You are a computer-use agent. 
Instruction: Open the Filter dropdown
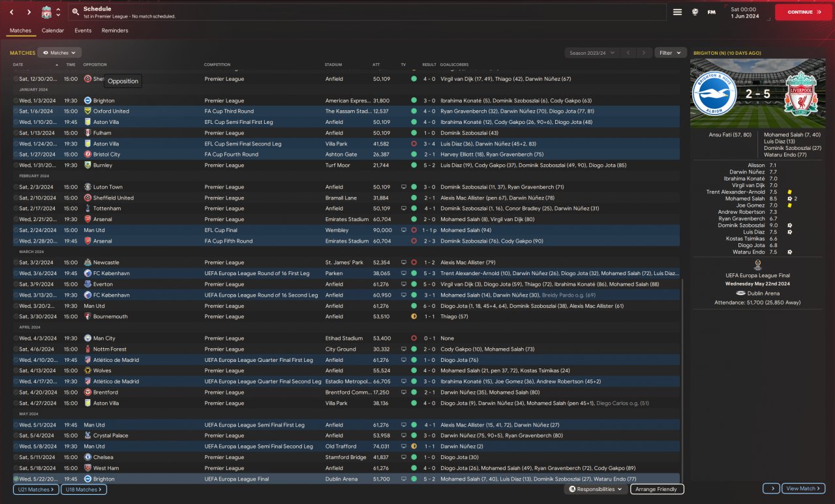671,53
